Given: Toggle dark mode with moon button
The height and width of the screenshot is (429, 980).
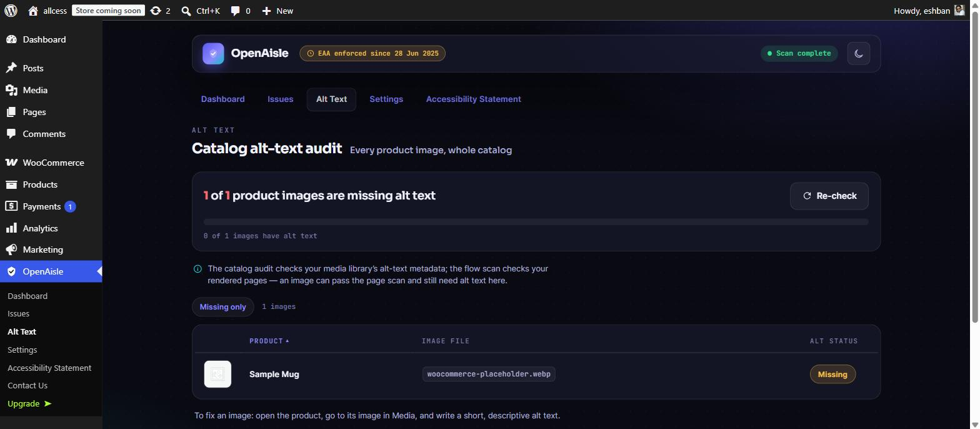Looking at the screenshot, I should click(x=859, y=54).
